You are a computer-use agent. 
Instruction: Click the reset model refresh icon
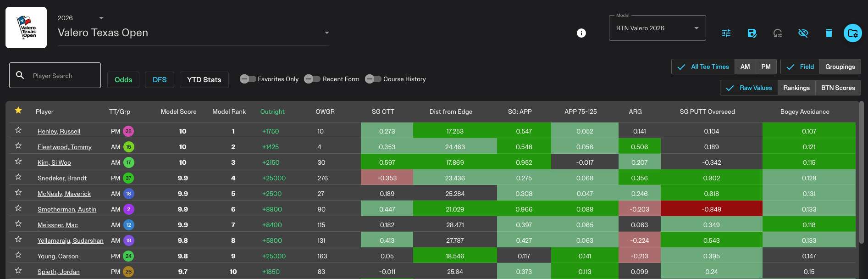[778, 33]
